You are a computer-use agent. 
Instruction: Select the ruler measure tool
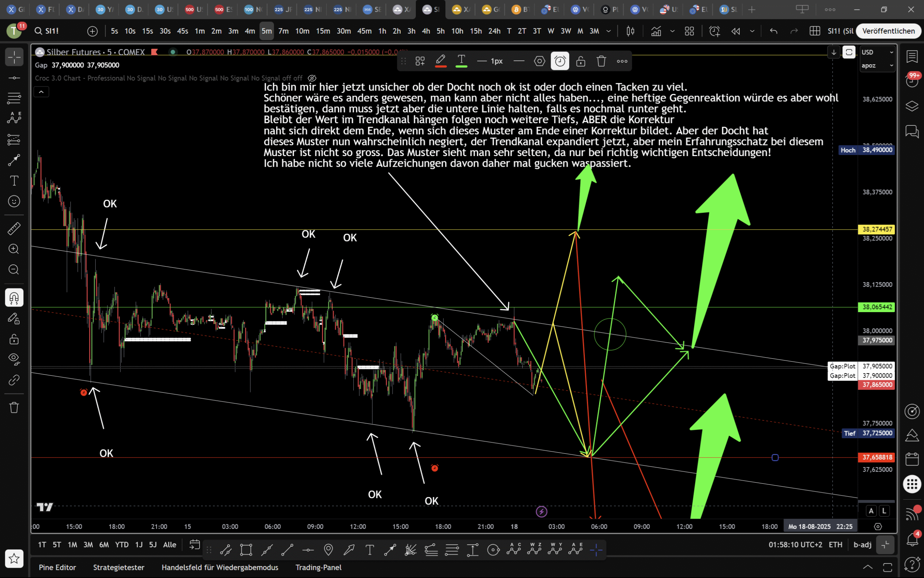pyautogui.click(x=14, y=229)
